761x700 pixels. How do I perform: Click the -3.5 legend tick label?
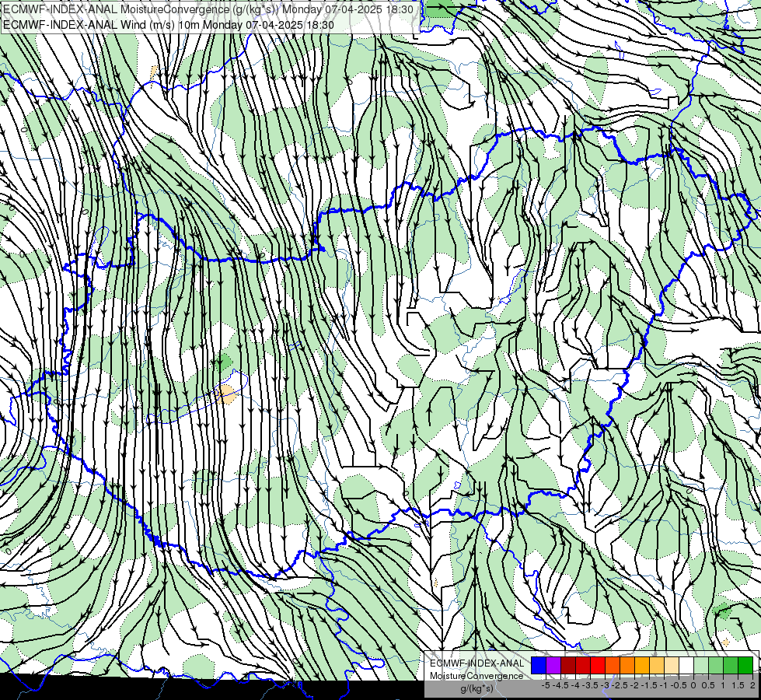click(x=590, y=685)
